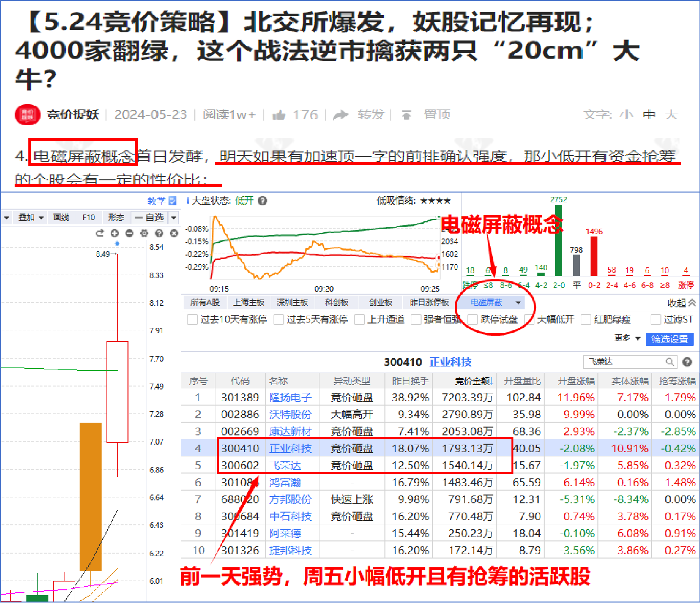Screen dimensions: 700x603
Task: Close the chart panel with X icon
Action: (x=174, y=233)
